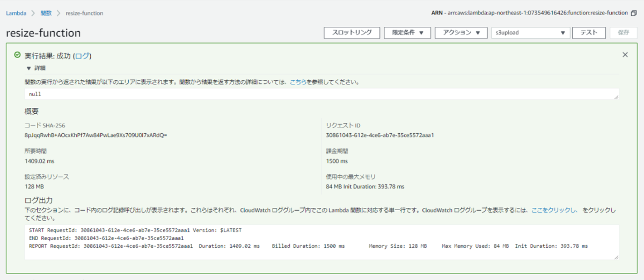Go to Lambda in breadcrumb
Image resolution: width=644 pixels, height=280 pixels.
16,13
